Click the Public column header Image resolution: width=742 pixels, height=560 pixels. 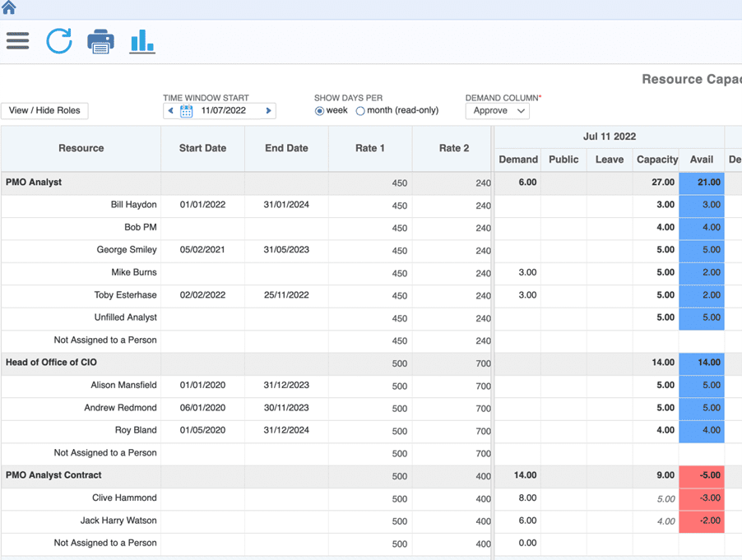[x=563, y=160]
